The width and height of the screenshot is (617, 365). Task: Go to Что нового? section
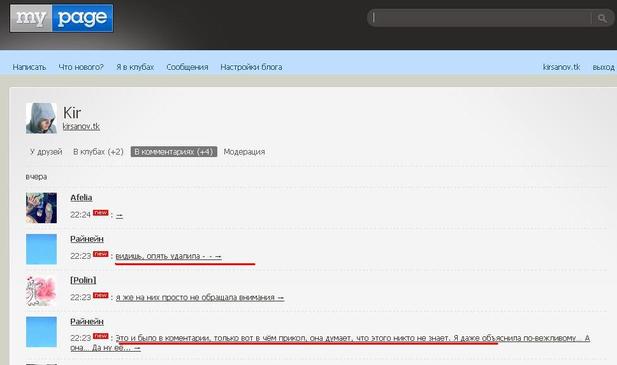81,67
